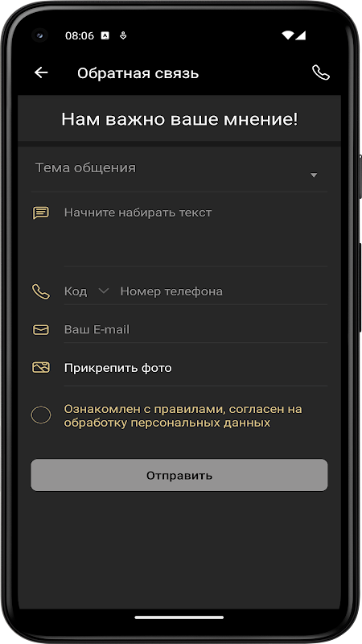Check the personal data consent circle
The height and width of the screenshot is (644, 362).
(x=41, y=415)
